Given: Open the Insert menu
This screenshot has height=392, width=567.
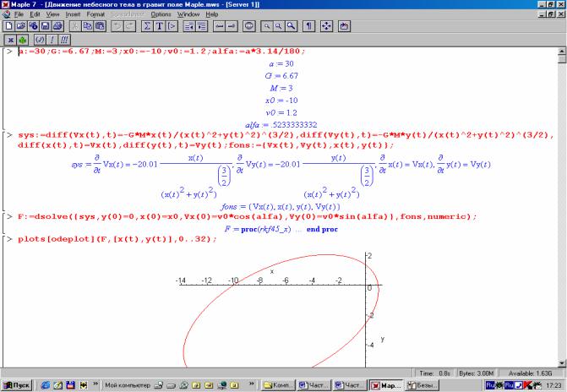Looking at the screenshot, I should [x=73, y=14].
